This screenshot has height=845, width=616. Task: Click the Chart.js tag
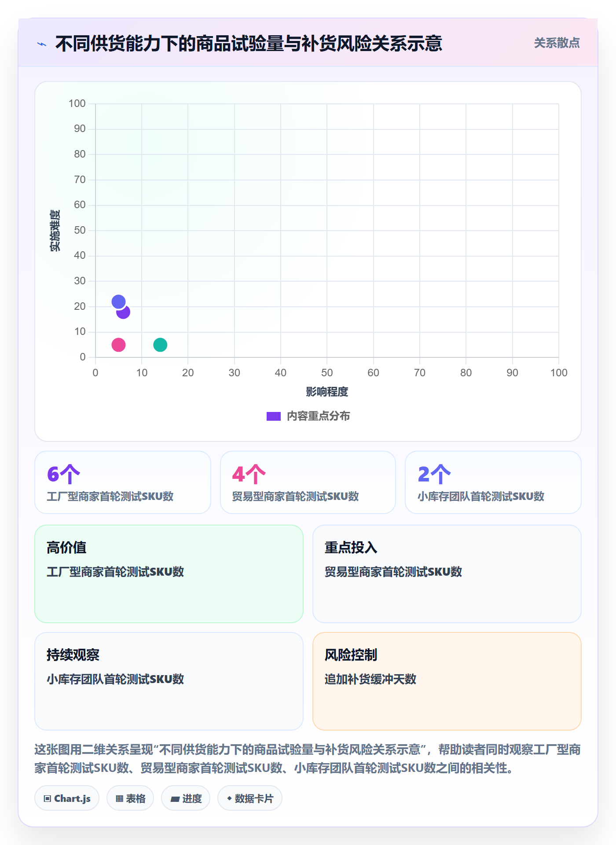coord(67,798)
